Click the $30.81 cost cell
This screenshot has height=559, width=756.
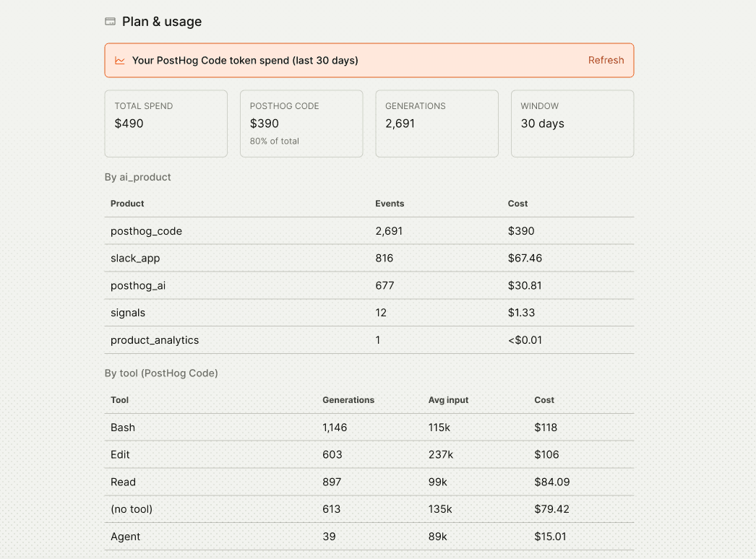pyautogui.click(x=525, y=285)
